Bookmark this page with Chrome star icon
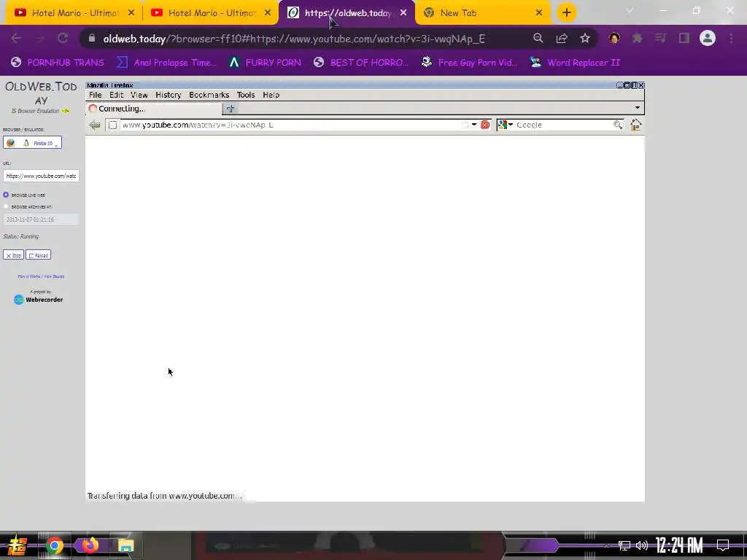 pyautogui.click(x=585, y=38)
